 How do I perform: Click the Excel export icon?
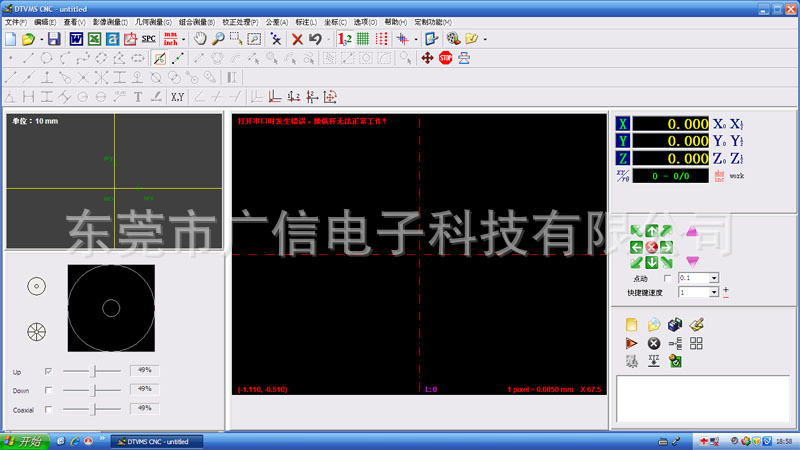[x=95, y=39]
